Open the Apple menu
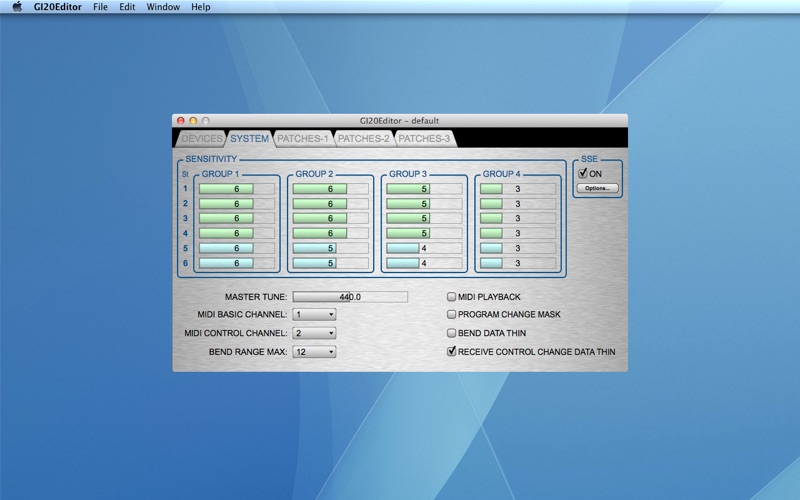Screen dimensions: 800x500 click(17, 7)
